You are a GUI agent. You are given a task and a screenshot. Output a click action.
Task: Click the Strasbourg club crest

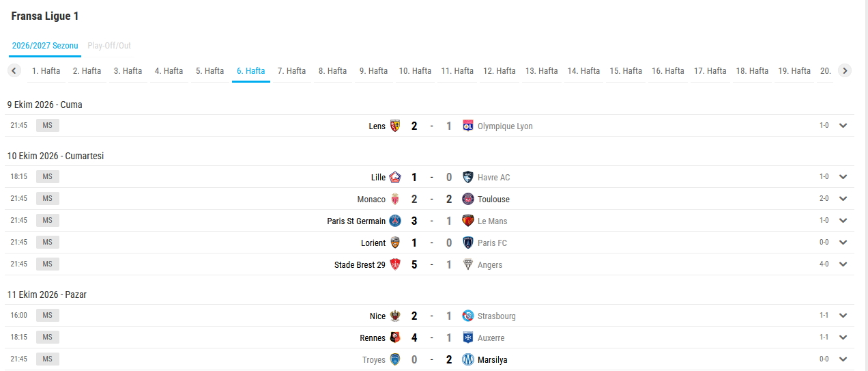[468, 316]
